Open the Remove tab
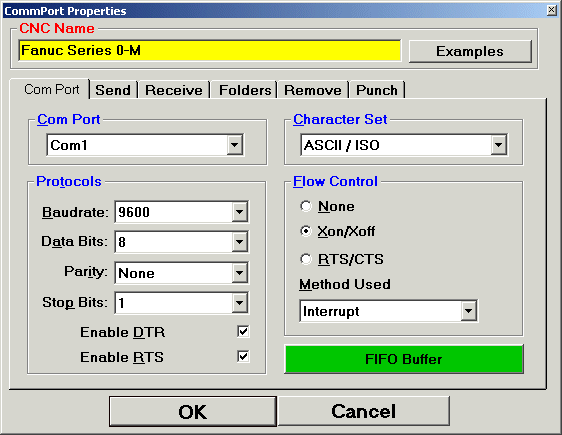Image resolution: width=562 pixels, height=435 pixels. click(x=313, y=90)
